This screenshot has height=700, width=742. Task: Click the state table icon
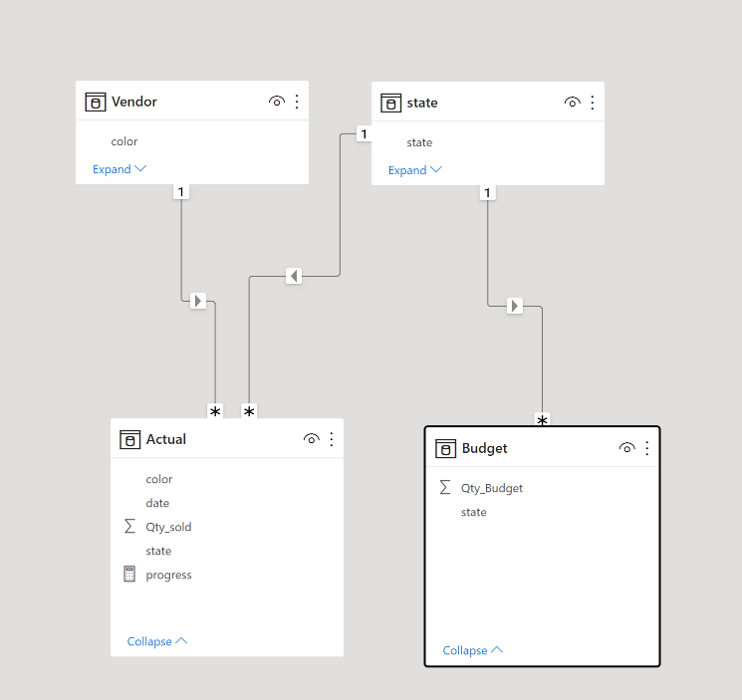[391, 103]
